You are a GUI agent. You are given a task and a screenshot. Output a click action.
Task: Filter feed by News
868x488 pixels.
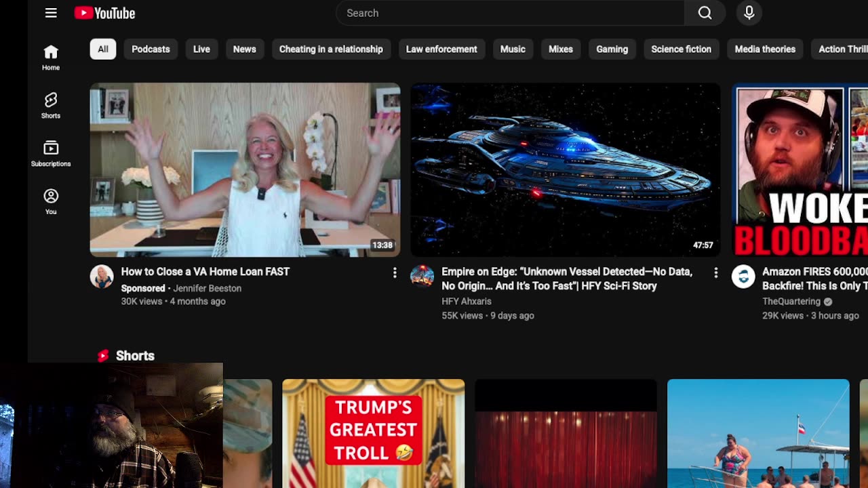click(x=245, y=49)
